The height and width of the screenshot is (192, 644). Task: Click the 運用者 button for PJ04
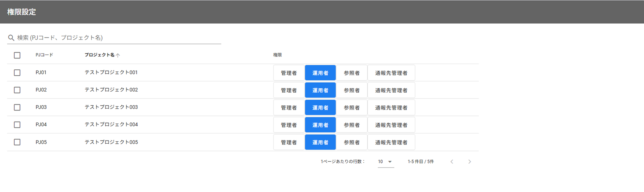coord(320,125)
